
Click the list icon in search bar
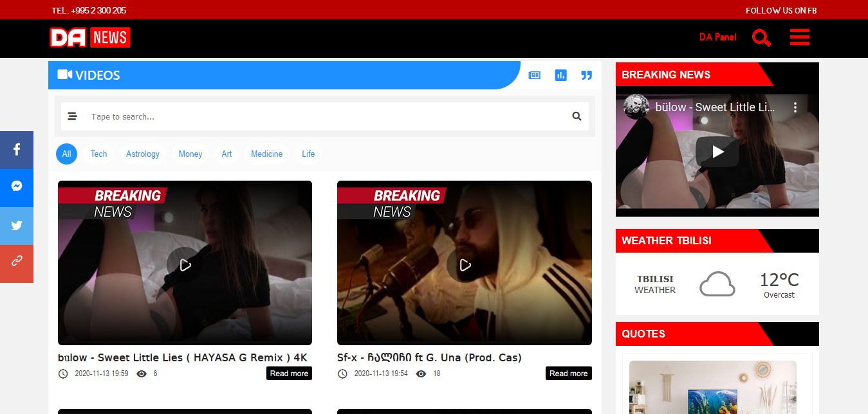tap(72, 116)
